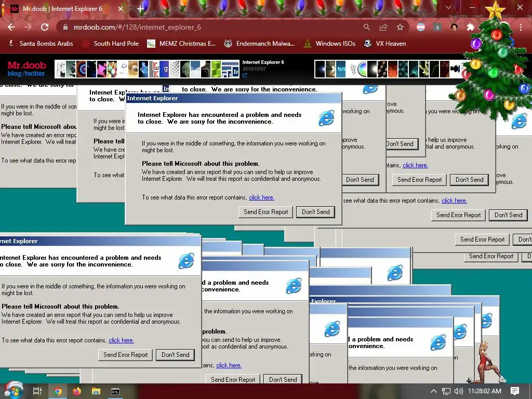This screenshot has width=532, height=399.
Task: Open the Action Center notification icon
Action: point(515,391)
